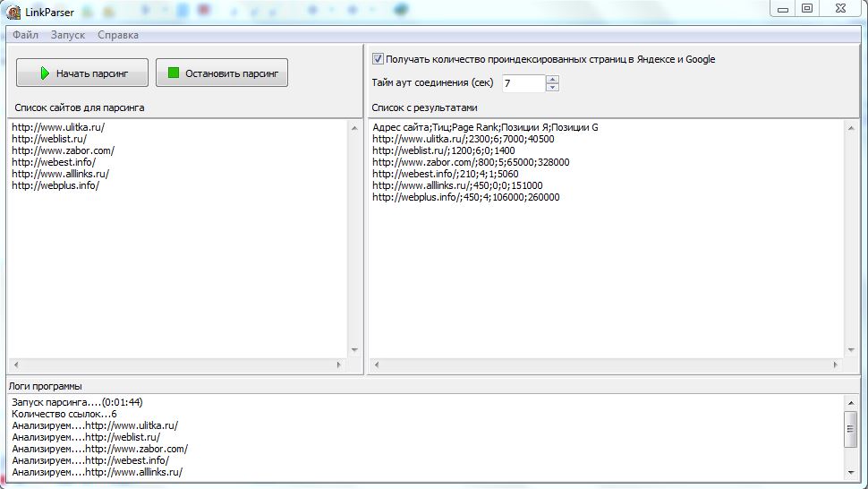Image resolution: width=868 pixels, height=489 pixels.
Task: Open the Справка menu
Action: click(118, 35)
